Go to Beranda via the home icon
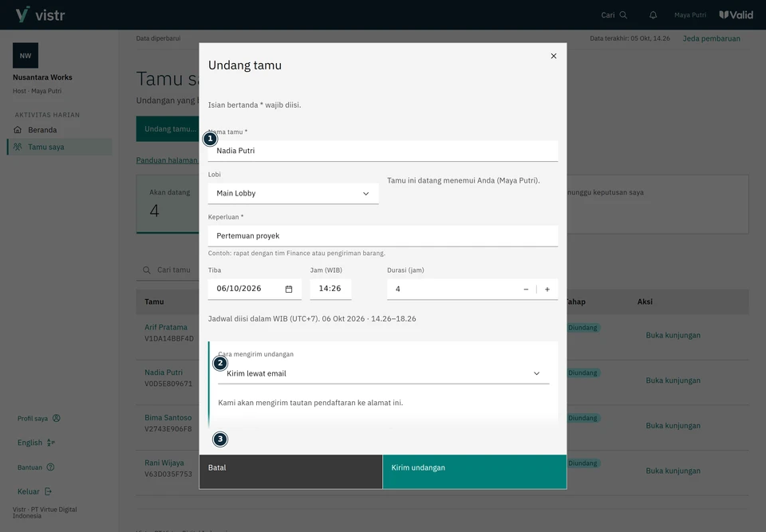 [x=18, y=130]
